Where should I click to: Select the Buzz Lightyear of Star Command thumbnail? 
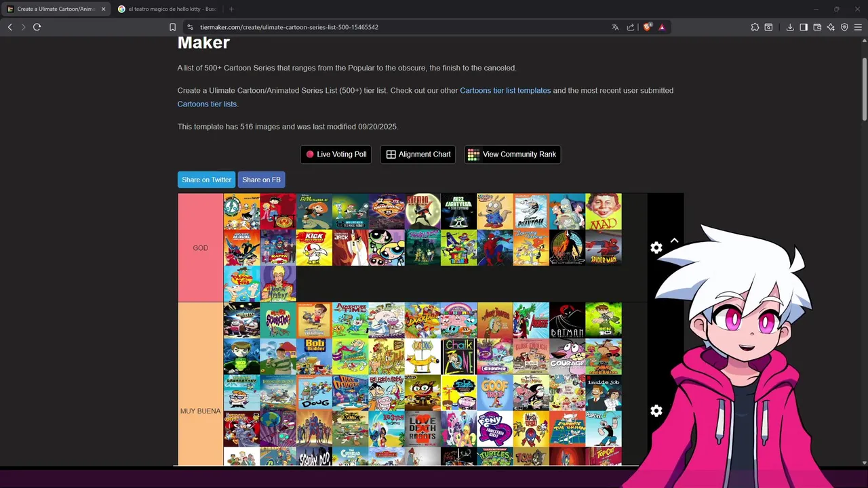[458, 211]
